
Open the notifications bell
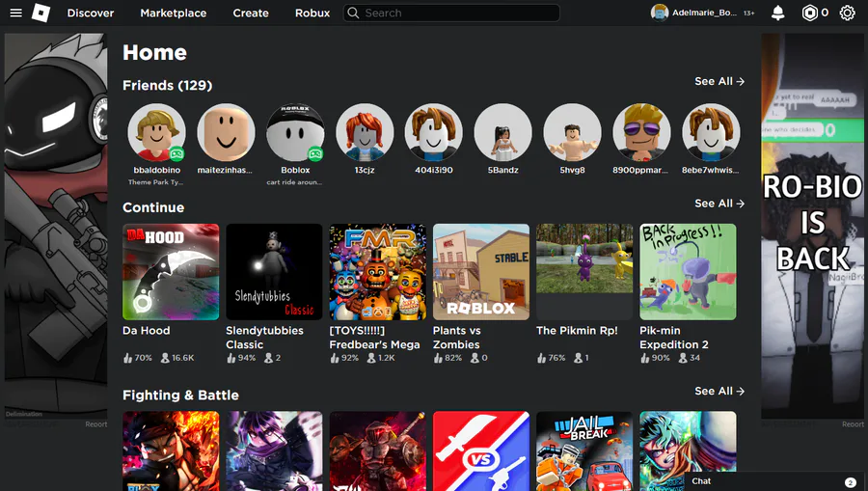[x=777, y=13]
